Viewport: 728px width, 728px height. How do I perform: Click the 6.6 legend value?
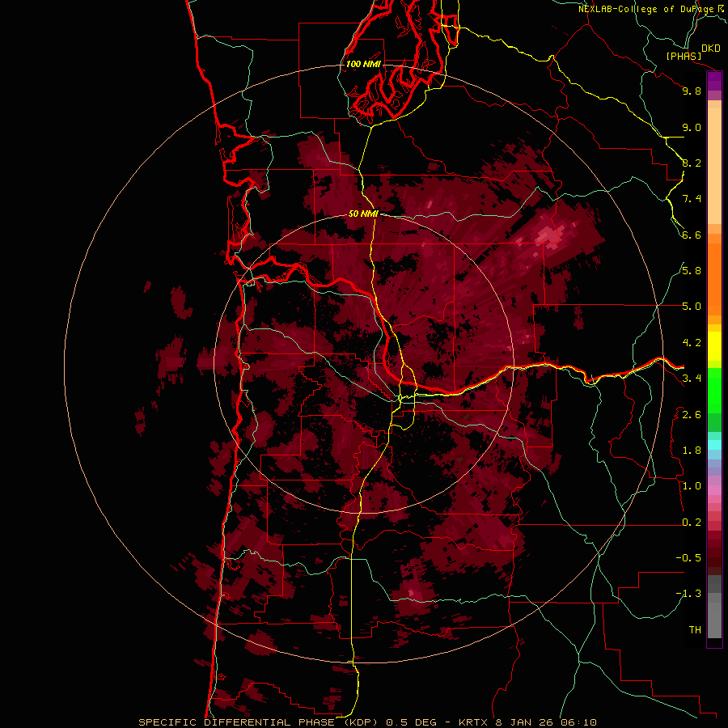[692, 235]
